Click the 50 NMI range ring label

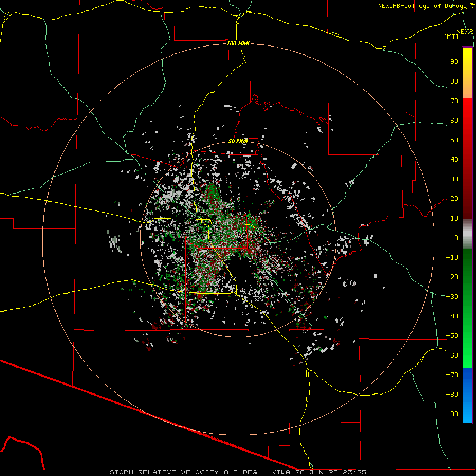238,141
